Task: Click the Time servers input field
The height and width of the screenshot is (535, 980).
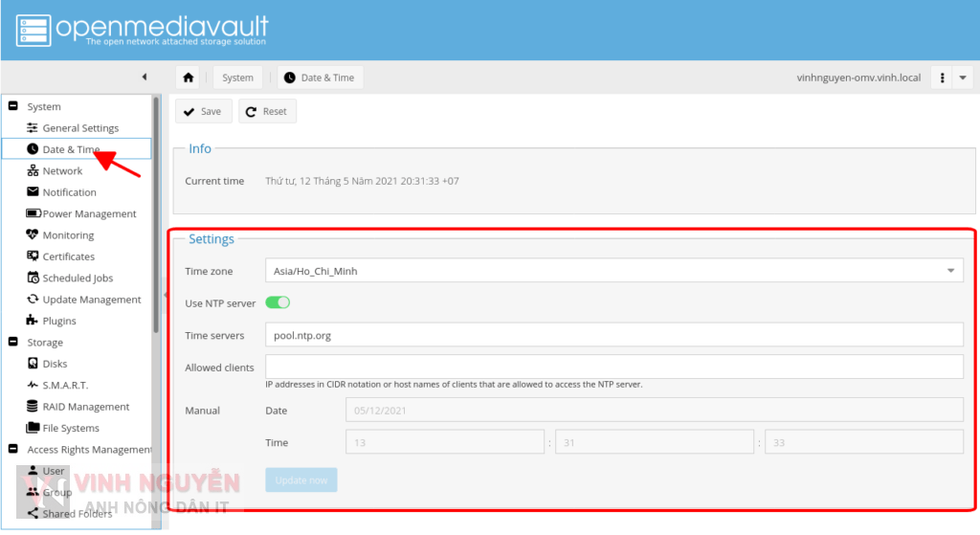Action: point(612,336)
